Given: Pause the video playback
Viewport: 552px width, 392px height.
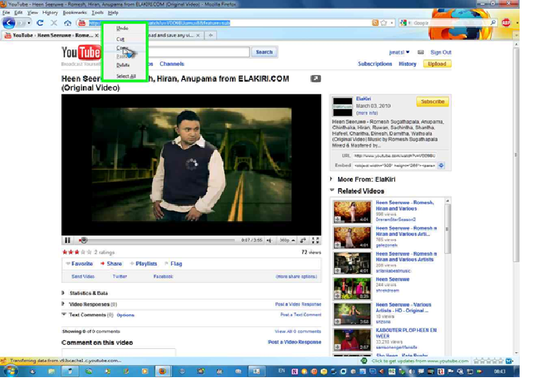Looking at the screenshot, I should pyautogui.click(x=67, y=240).
